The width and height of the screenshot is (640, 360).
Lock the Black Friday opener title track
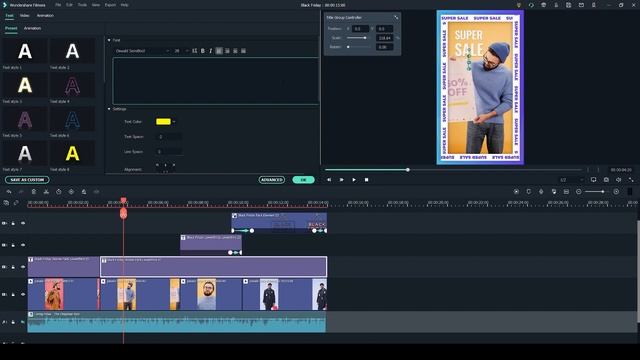[13, 267]
